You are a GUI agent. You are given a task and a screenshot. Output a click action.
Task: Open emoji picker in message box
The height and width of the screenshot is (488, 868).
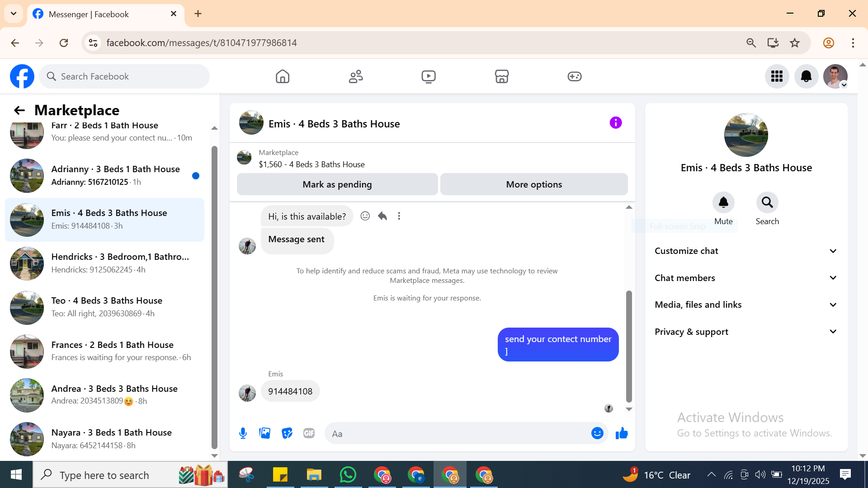click(597, 433)
